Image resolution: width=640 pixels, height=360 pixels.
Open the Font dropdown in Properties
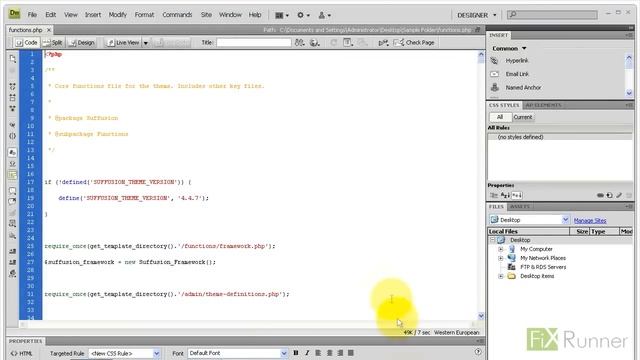tap(238, 353)
